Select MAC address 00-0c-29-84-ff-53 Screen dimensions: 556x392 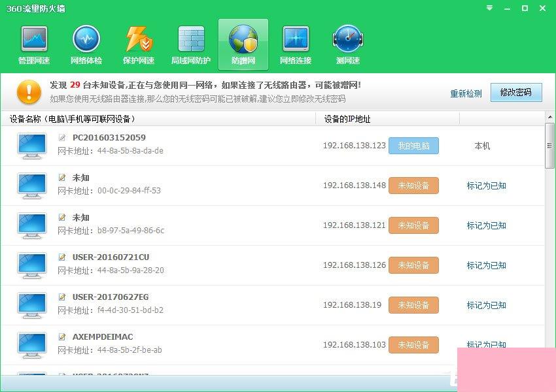pos(129,191)
